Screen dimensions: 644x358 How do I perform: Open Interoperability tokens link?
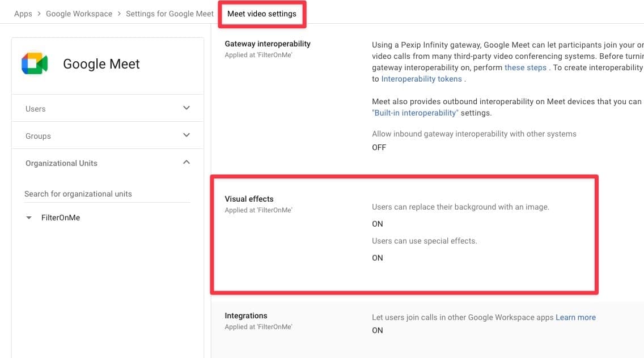pyautogui.click(x=421, y=79)
